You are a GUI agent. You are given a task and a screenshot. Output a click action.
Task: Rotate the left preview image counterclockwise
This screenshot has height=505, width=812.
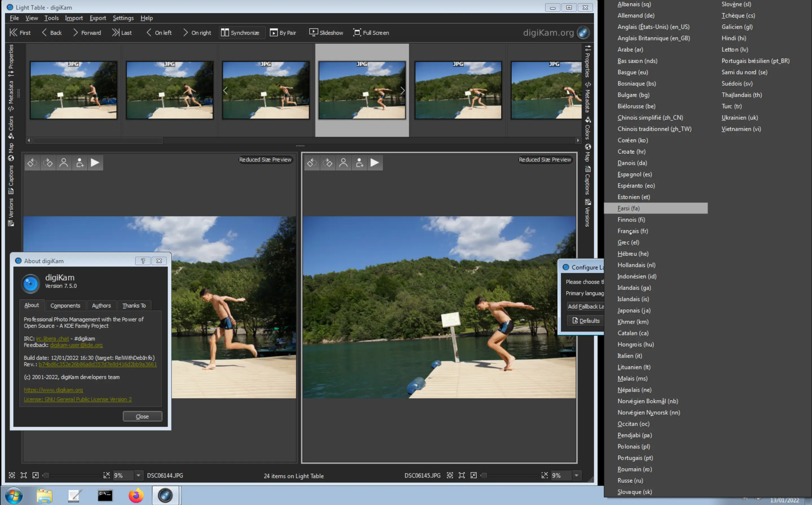click(x=32, y=163)
